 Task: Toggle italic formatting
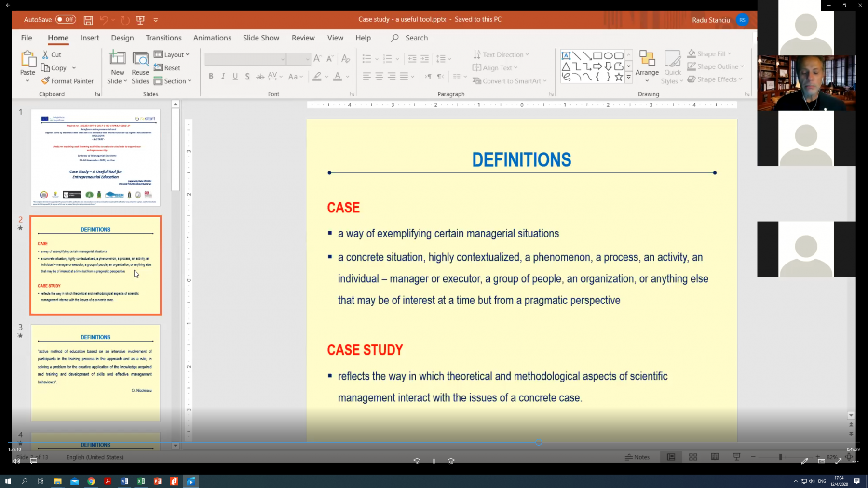coord(223,76)
